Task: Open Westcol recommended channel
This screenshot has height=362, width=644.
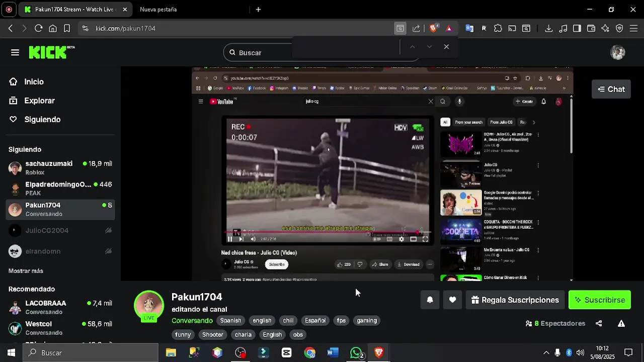Action: (60, 328)
